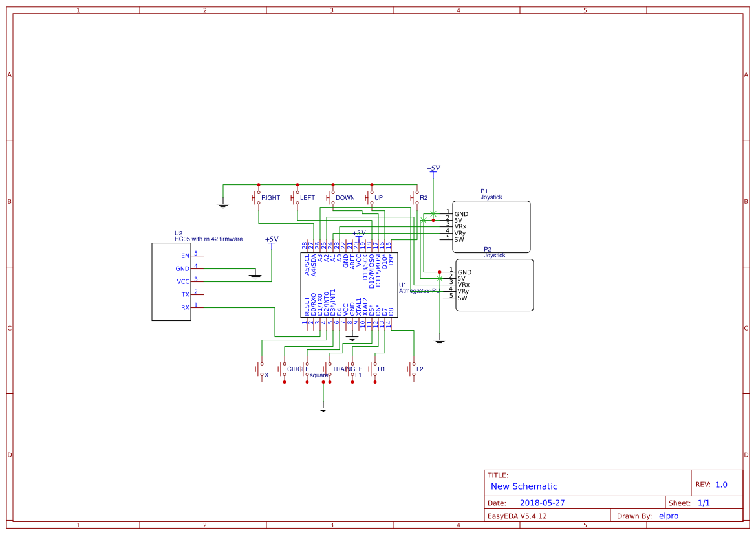
Task: Select the HC05 module symbol U2
Action: tap(171, 281)
